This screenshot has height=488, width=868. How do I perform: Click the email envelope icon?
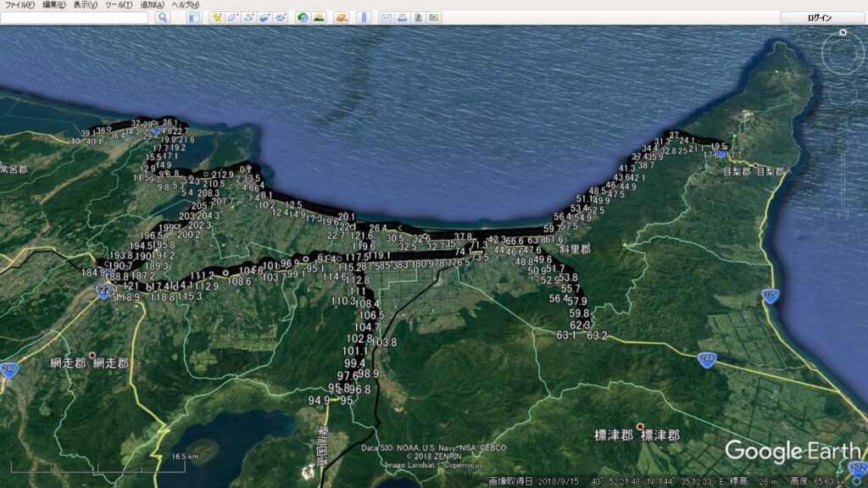click(386, 17)
